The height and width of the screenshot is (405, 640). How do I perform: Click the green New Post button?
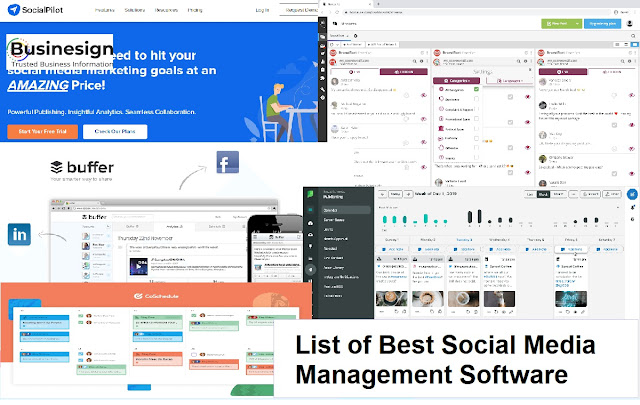[557, 24]
